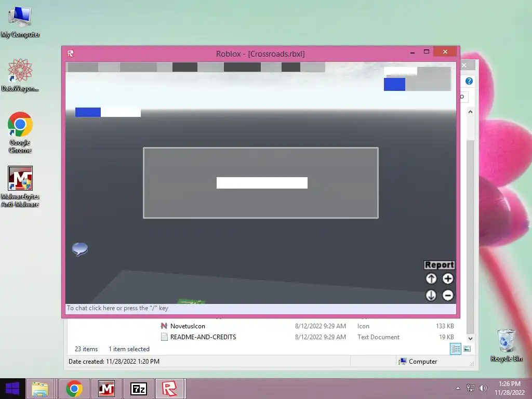
Task: Launch Google Chrome from the desktop
Action: point(20,132)
